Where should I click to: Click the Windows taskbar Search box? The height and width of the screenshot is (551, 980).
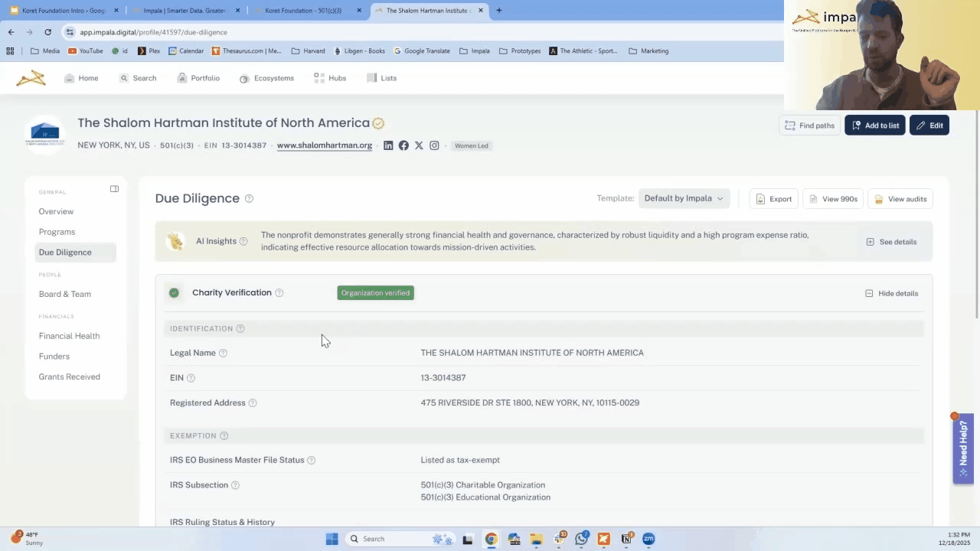[x=383, y=539]
